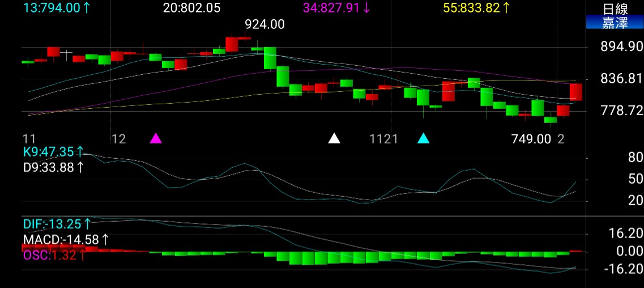Select the D9:33.88 indicator label

pos(53,167)
